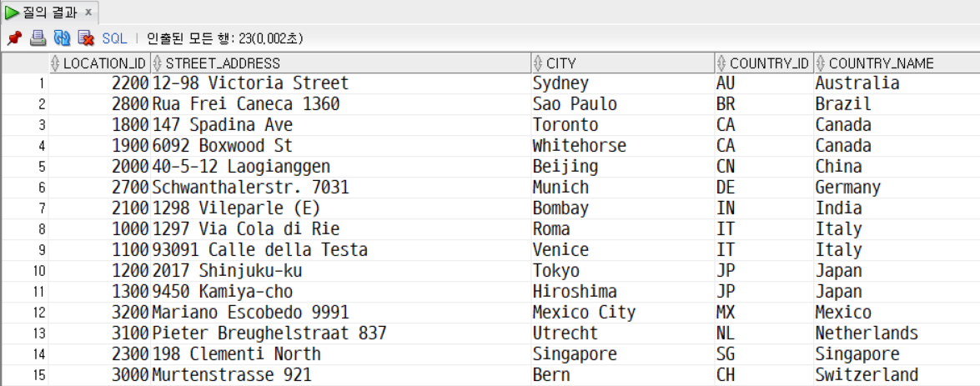Viewport: 980px width, 386px height.
Task: Click country name cell 'Mexico'
Action: [x=897, y=313]
